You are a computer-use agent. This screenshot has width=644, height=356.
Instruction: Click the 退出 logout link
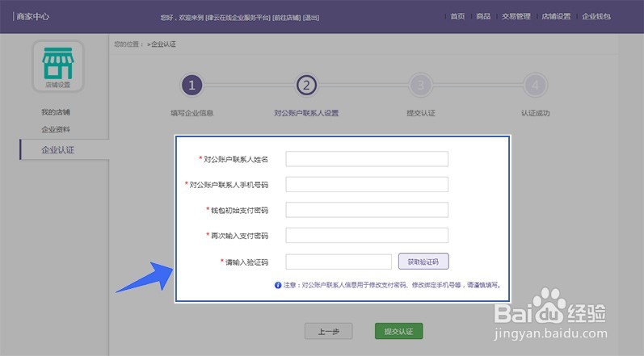(x=311, y=18)
